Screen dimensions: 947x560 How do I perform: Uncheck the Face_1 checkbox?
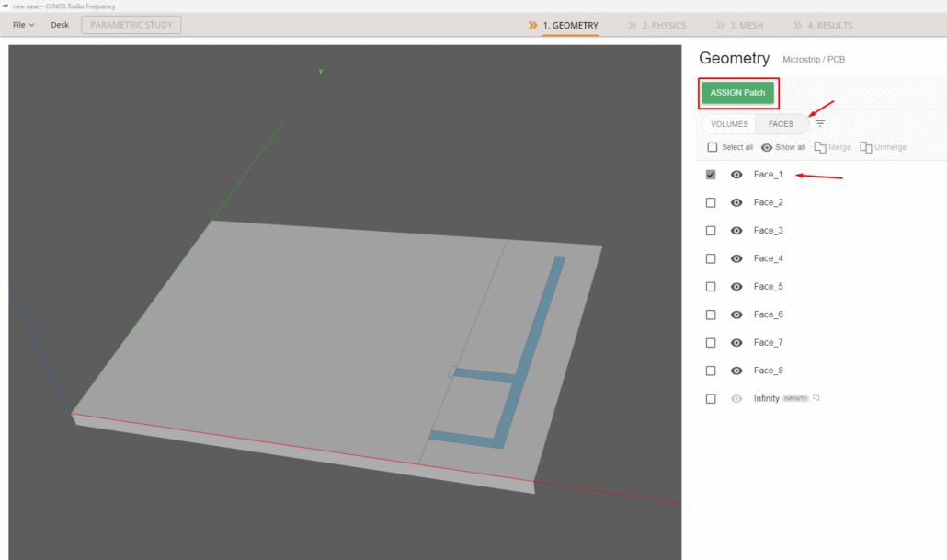[x=711, y=175]
